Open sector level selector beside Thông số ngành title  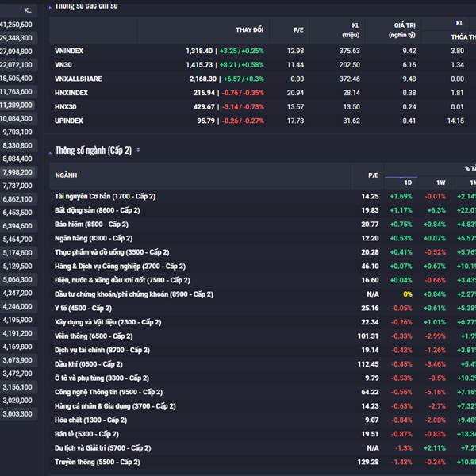pyautogui.click(x=138, y=150)
